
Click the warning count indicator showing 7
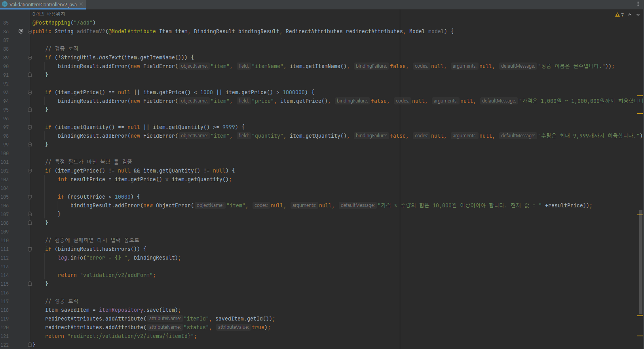tap(619, 15)
